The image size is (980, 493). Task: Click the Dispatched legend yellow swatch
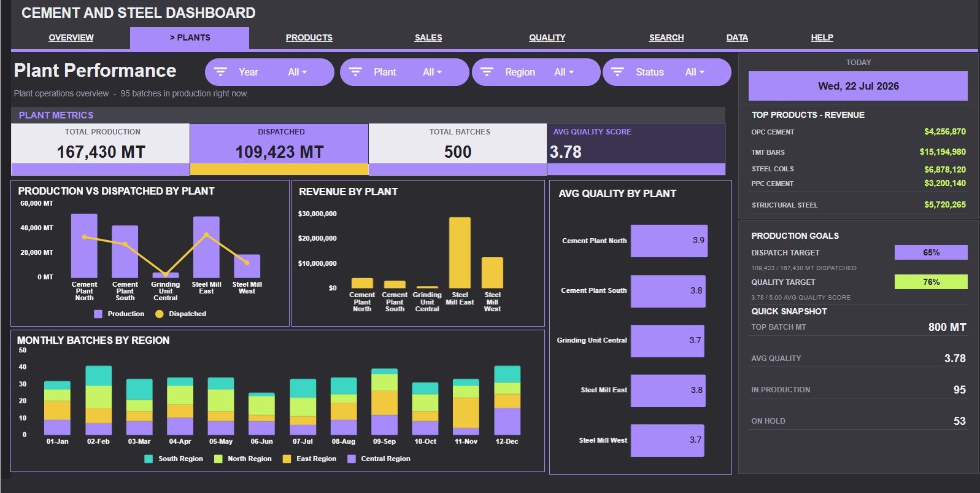160,314
